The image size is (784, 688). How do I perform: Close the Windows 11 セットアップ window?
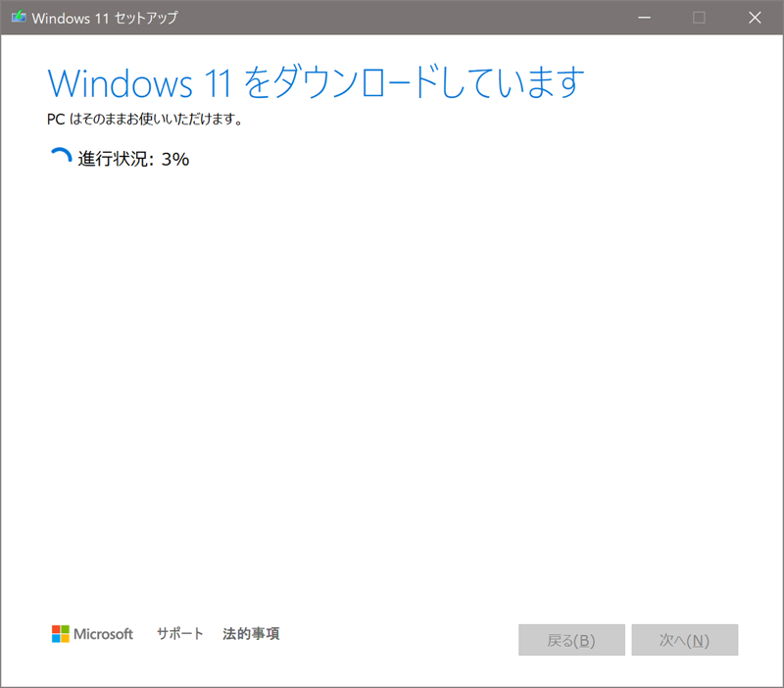(755, 18)
